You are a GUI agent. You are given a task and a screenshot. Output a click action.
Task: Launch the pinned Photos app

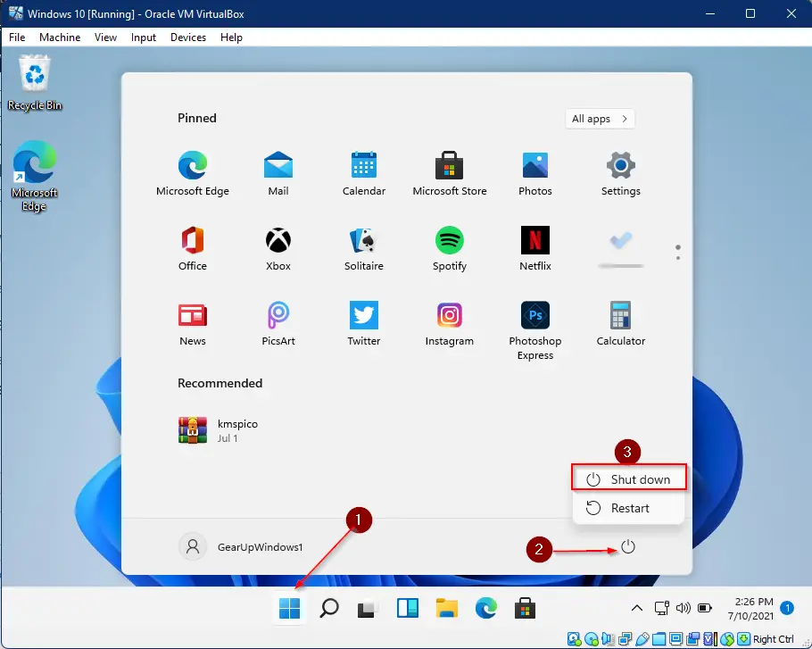[535, 175]
